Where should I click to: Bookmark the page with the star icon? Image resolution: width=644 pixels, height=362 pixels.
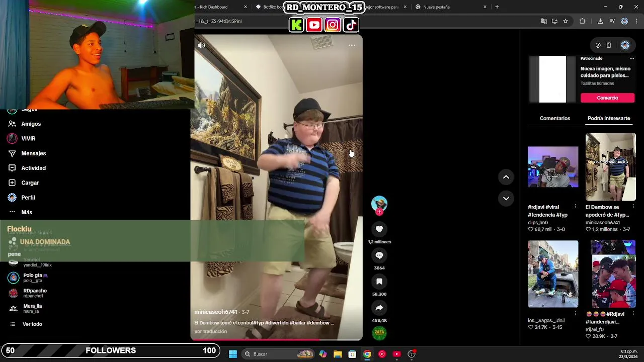pyautogui.click(x=566, y=21)
